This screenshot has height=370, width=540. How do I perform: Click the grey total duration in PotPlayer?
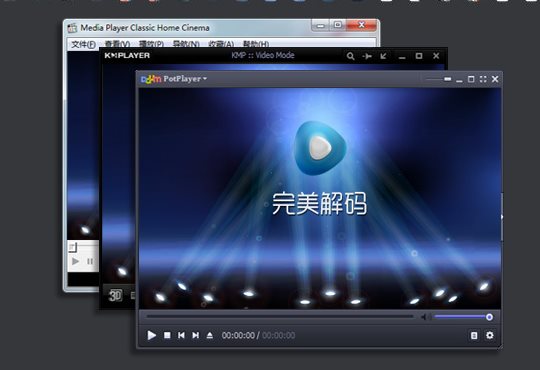[x=279, y=336]
